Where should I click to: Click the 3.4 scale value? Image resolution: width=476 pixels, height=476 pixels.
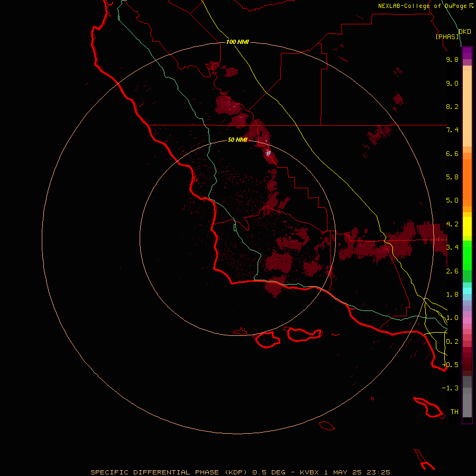(x=452, y=248)
